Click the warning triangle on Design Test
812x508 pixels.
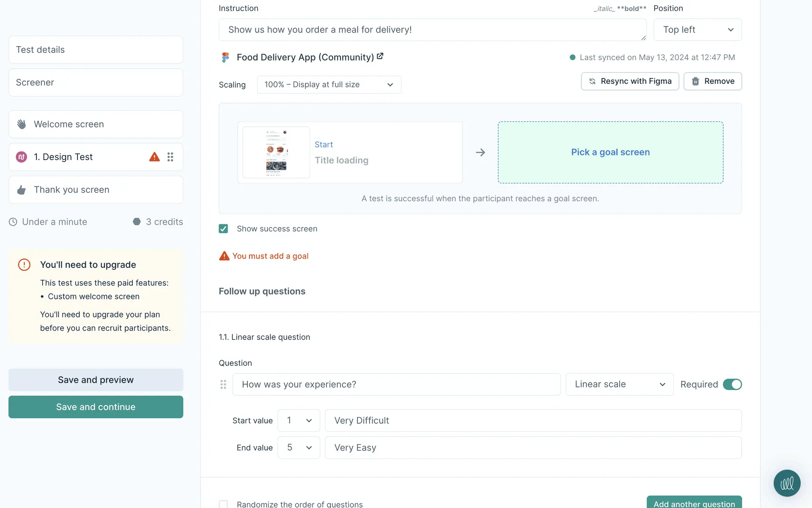coord(154,157)
